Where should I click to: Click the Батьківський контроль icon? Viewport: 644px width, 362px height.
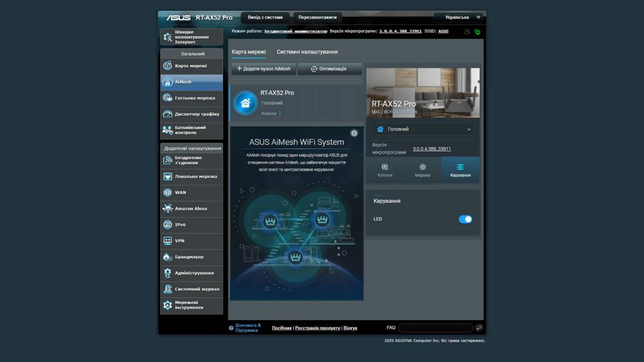(167, 130)
